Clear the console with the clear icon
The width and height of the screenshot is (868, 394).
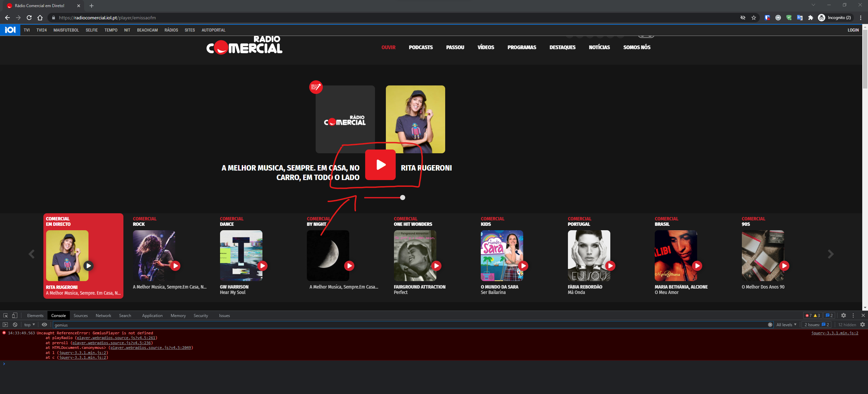coord(15,324)
